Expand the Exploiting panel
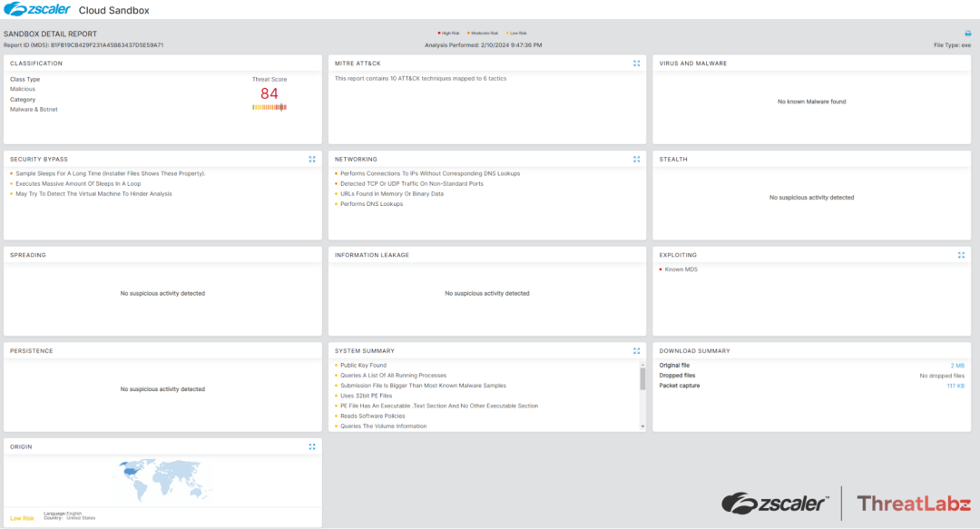 click(961, 255)
